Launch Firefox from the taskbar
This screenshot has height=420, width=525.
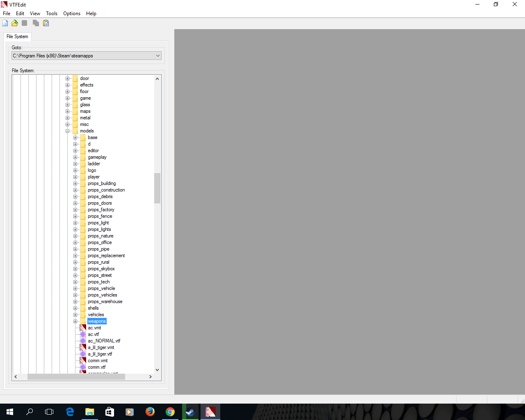pos(150,412)
